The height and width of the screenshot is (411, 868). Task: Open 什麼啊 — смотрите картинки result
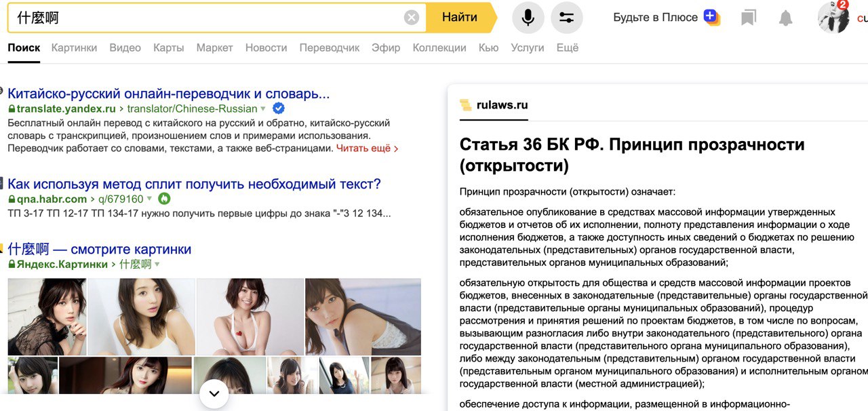point(100,249)
